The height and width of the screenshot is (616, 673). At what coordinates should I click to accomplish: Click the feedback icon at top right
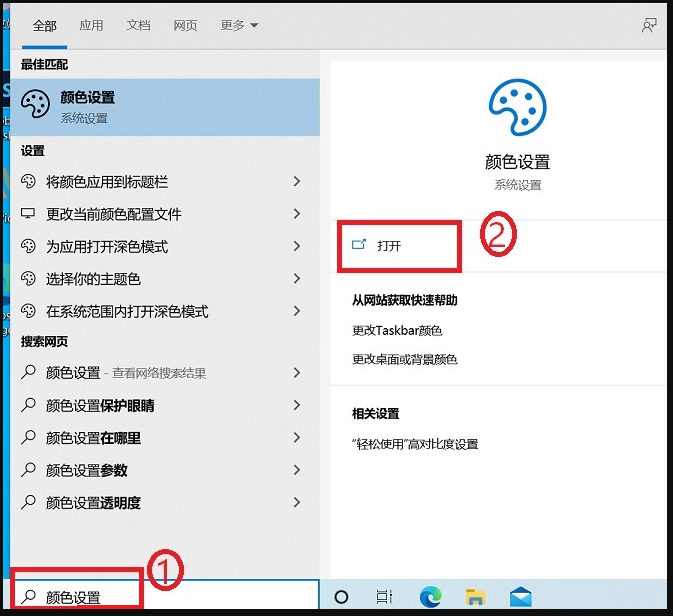point(650,25)
